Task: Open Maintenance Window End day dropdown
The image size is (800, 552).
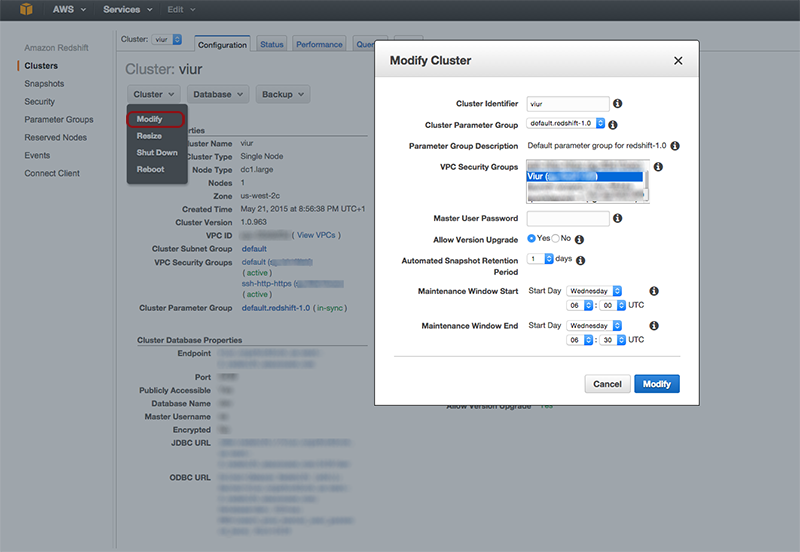Action: coord(594,325)
